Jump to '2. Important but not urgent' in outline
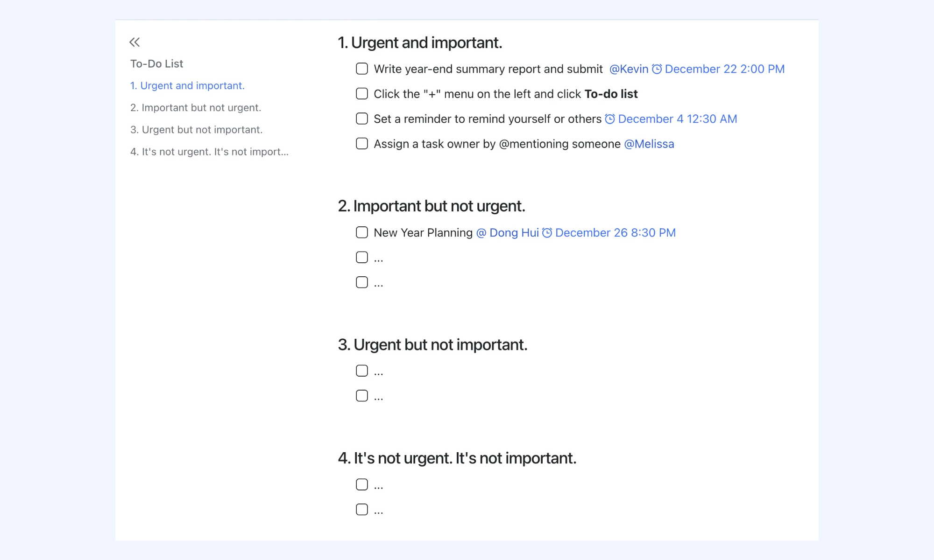The image size is (934, 560). coord(196,108)
